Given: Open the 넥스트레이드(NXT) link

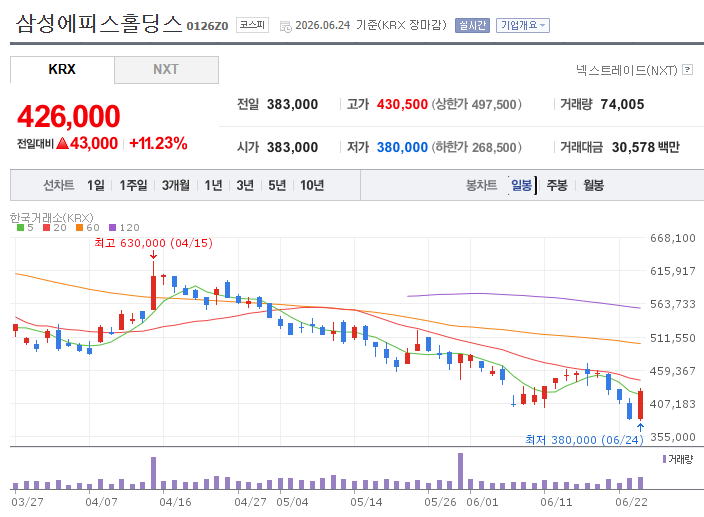Looking at the screenshot, I should (x=627, y=70).
